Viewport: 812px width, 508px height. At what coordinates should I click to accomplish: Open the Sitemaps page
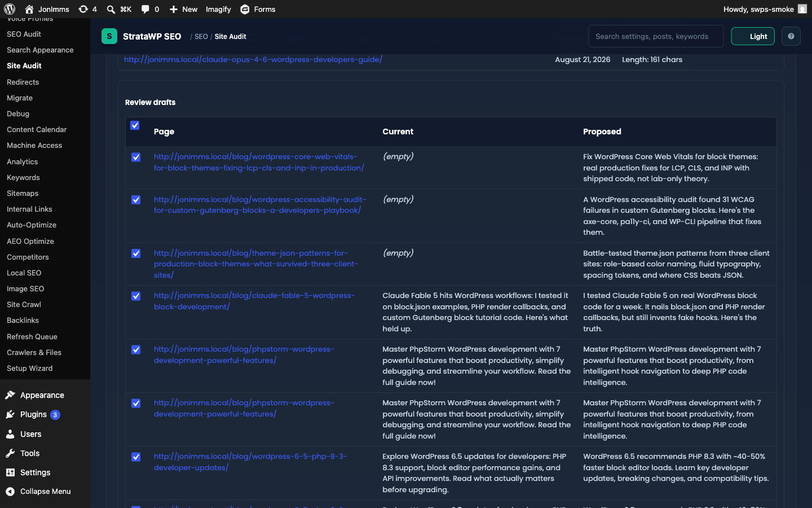(23, 193)
